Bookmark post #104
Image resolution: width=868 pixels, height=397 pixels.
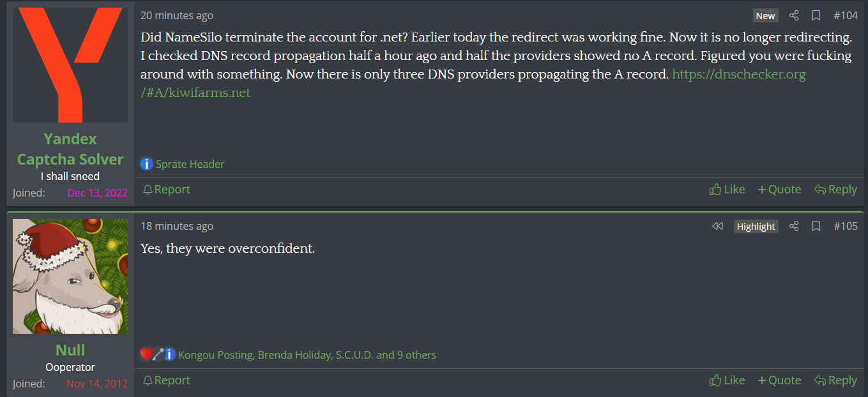coord(816,15)
